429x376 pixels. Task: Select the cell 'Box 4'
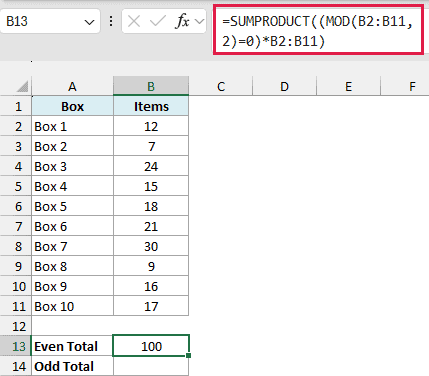click(x=72, y=187)
